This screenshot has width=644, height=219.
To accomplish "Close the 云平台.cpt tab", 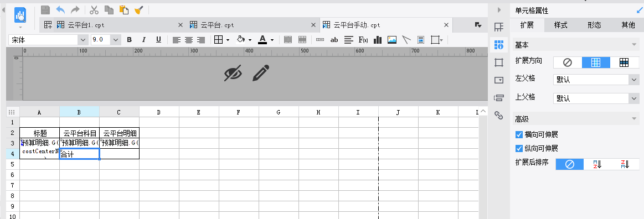I will pyautogui.click(x=313, y=25).
